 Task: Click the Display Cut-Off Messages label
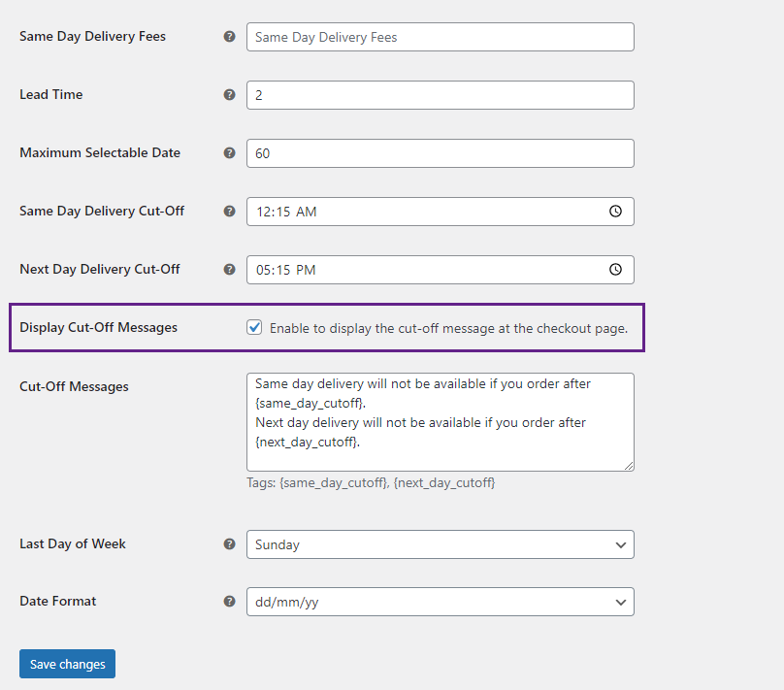tap(99, 327)
